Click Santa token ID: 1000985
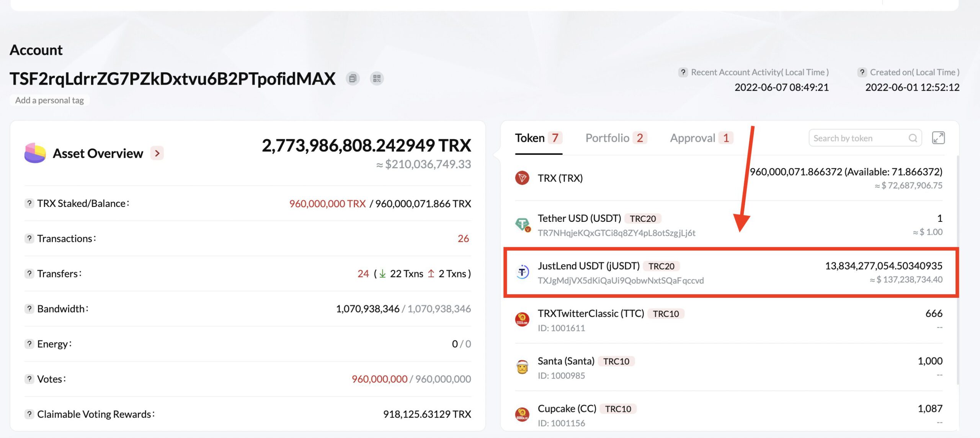 click(561, 376)
